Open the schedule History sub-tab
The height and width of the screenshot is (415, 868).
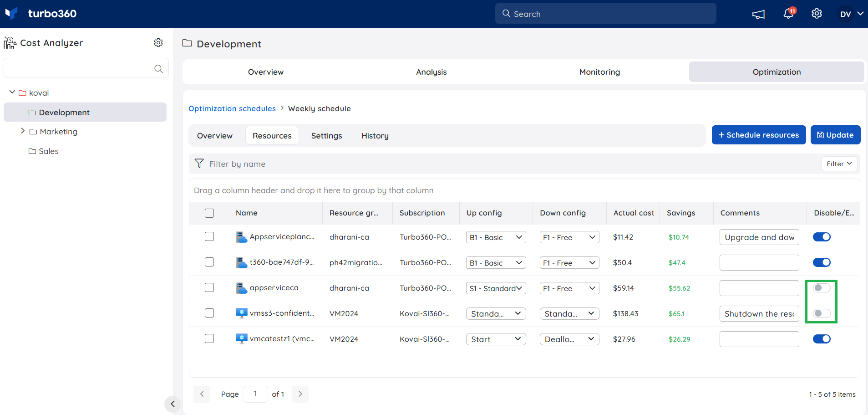coord(375,136)
